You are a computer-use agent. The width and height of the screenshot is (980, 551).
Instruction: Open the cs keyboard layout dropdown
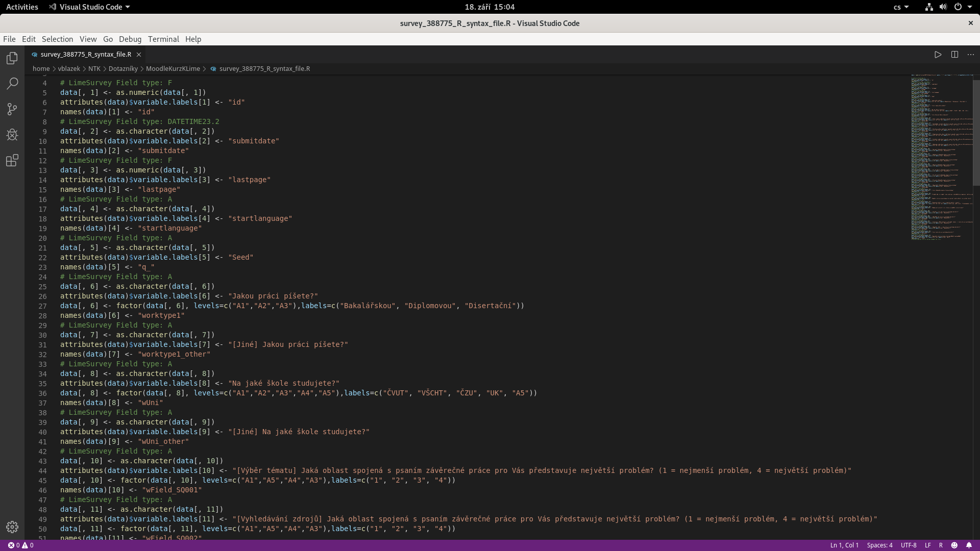[x=901, y=7]
